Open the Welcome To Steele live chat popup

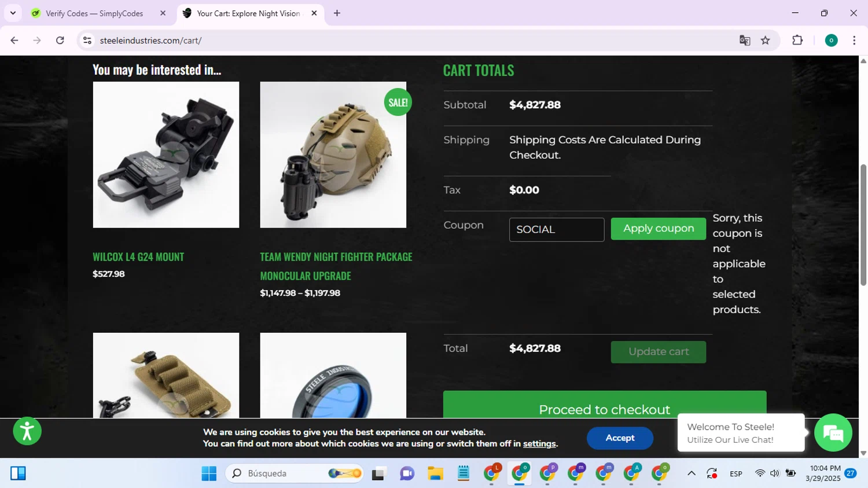pyautogui.click(x=741, y=433)
